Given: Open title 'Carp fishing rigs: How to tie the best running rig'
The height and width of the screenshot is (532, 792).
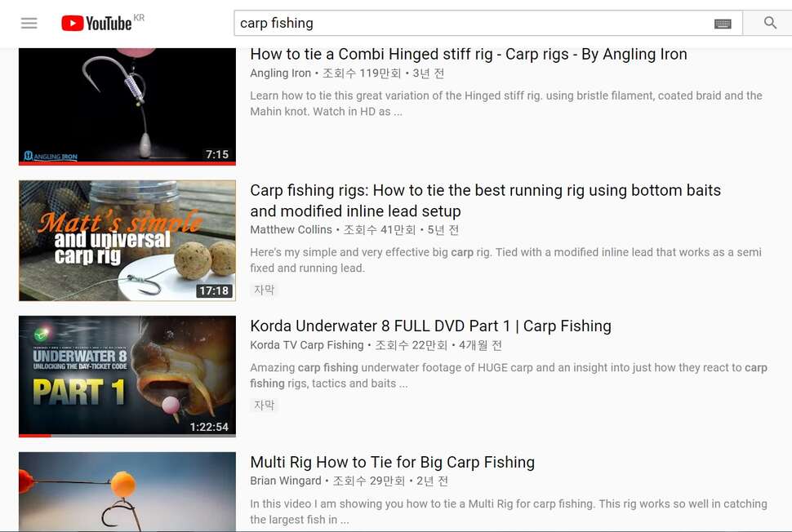Looking at the screenshot, I should [x=485, y=201].
